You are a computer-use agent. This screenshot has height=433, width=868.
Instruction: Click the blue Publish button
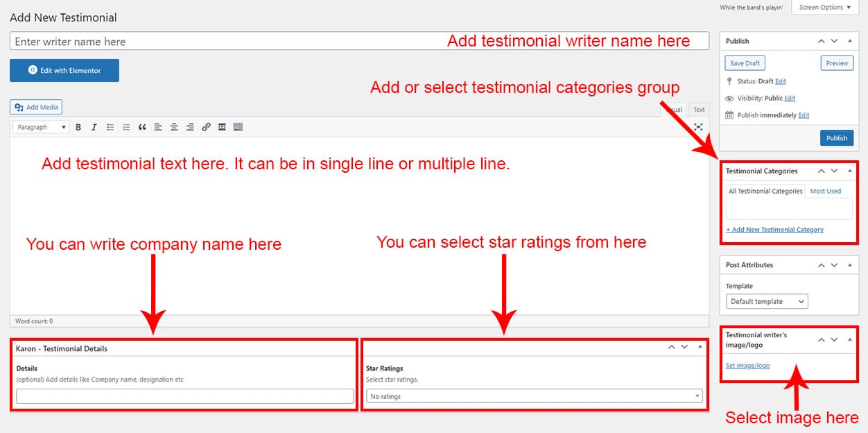[x=836, y=138]
